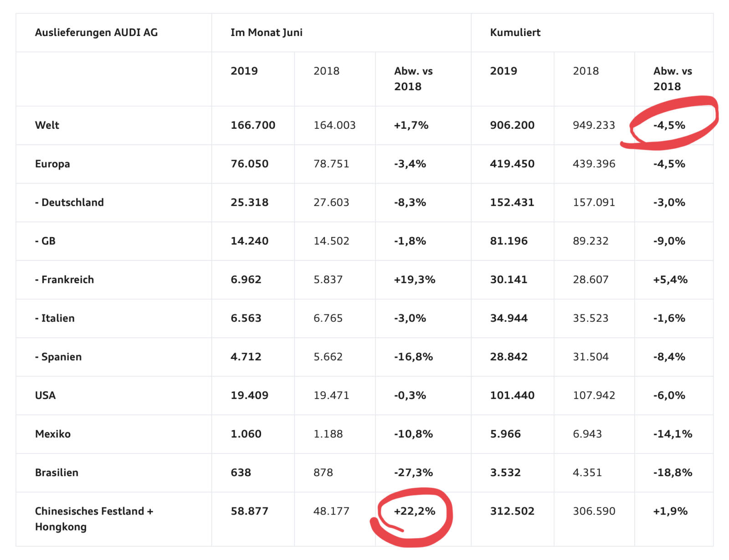The image size is (729, 560).
Task: Select Mexiko June change '-10,8%'
Action: click(x=413, y=434)
